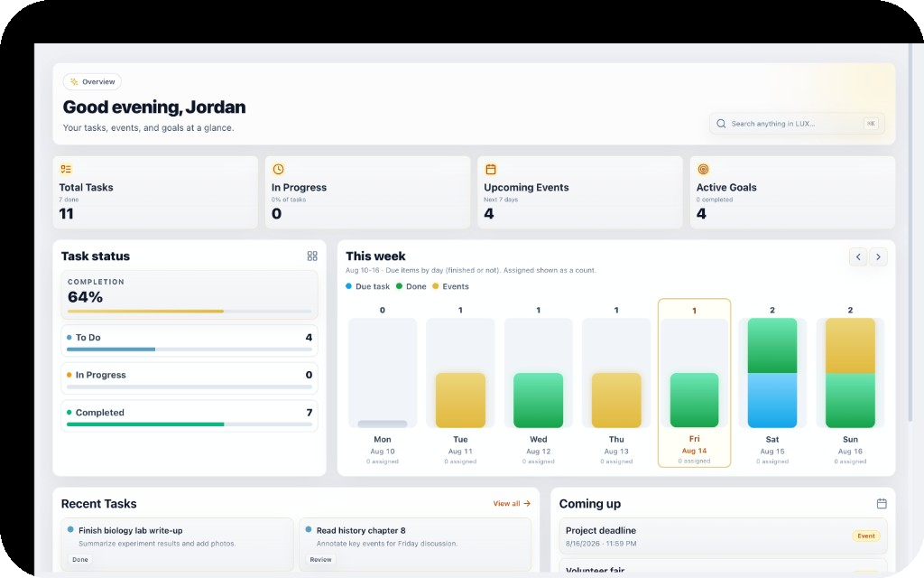Toggle the Due task legend item

tap(368, 286)
